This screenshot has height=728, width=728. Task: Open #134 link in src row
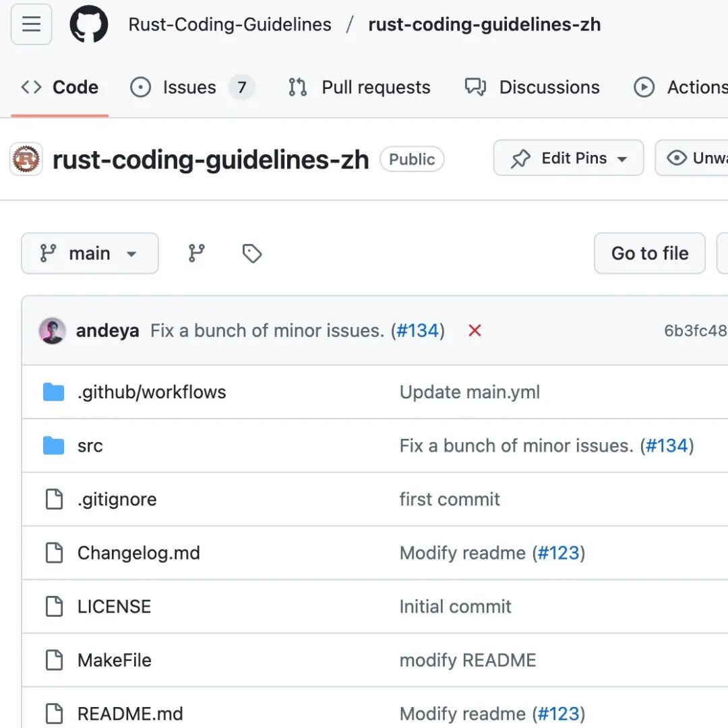tap(667, 446)
